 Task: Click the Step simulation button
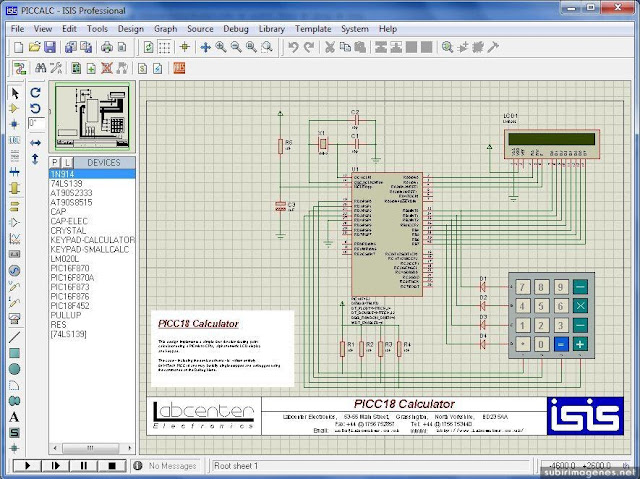(56, 466)
